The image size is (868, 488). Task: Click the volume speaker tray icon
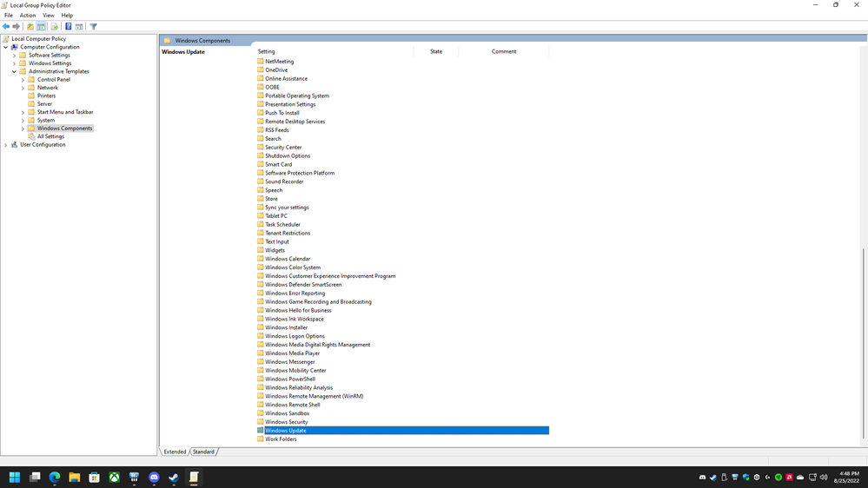[824, 477]
